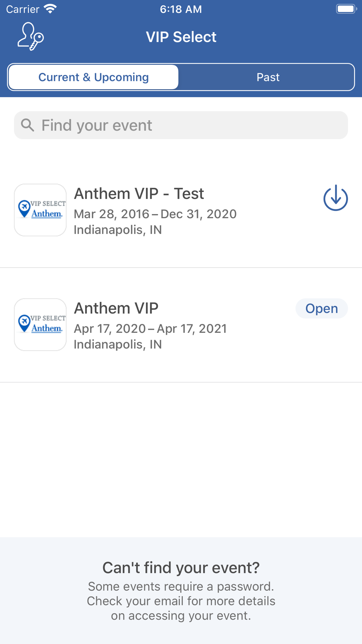Select the Anthem VIP event title
The image size is (362, 644).
tap(116, 308)
